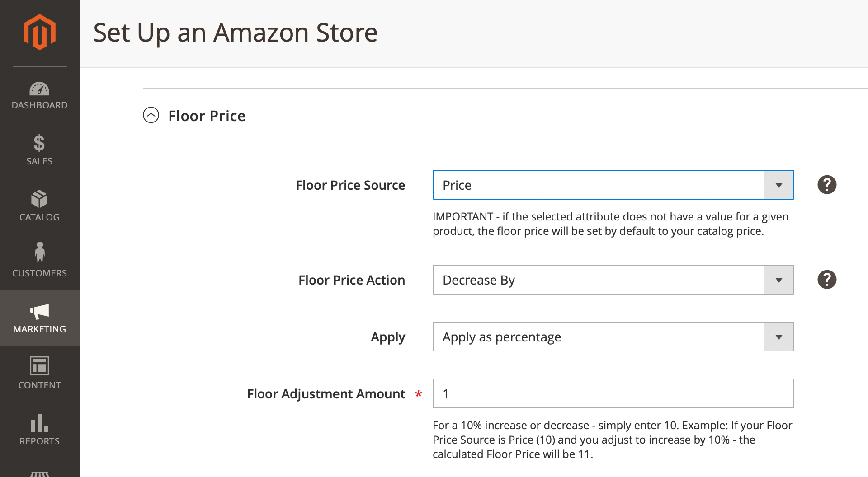Open the Customers person icon
This screenshot has height=477, width=868.
[x=40, y=253]
